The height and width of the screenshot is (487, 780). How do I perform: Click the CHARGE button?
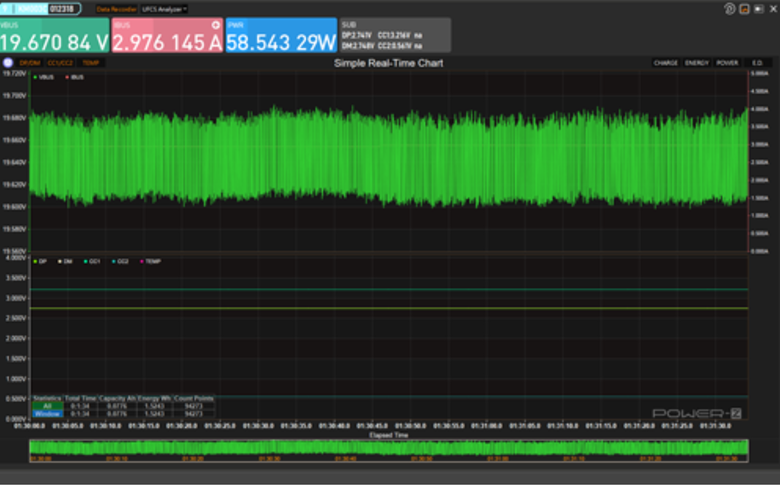tap(666, 63)
